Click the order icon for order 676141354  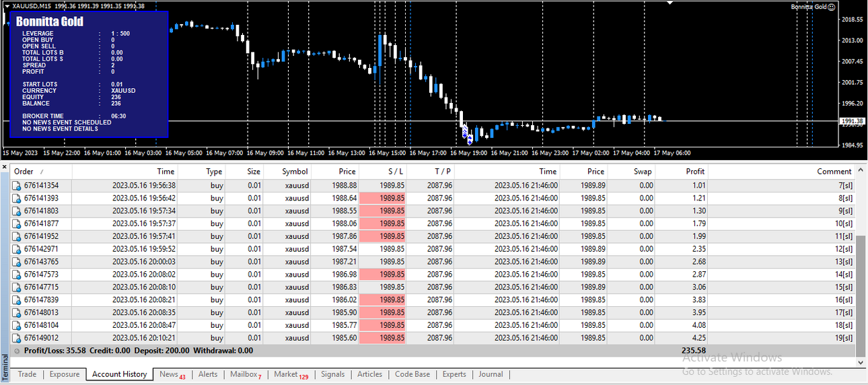[17, 185]
